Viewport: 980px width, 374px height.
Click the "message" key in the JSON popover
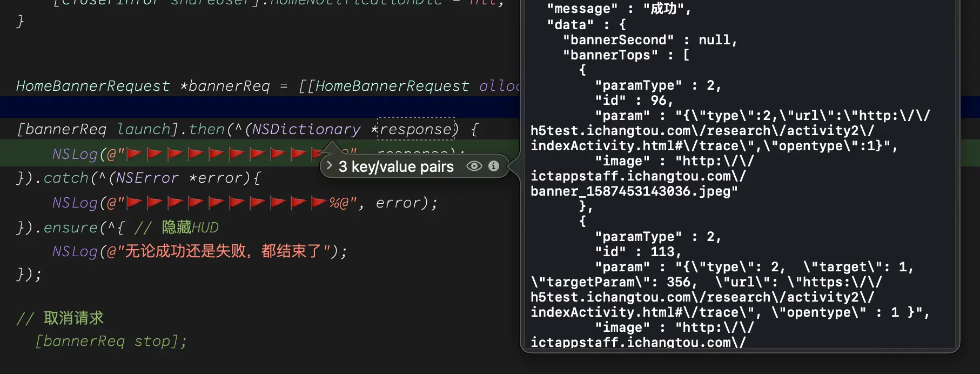(582, 9)
